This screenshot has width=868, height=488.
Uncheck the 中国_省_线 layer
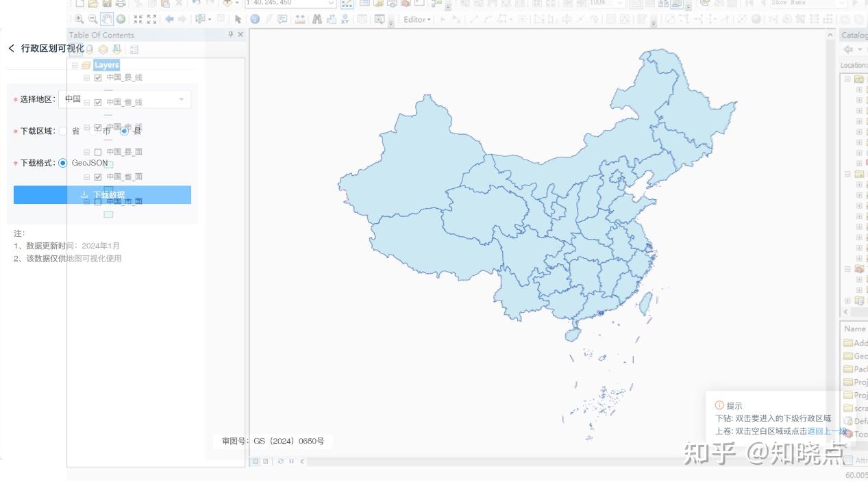(x=98, y=102)
